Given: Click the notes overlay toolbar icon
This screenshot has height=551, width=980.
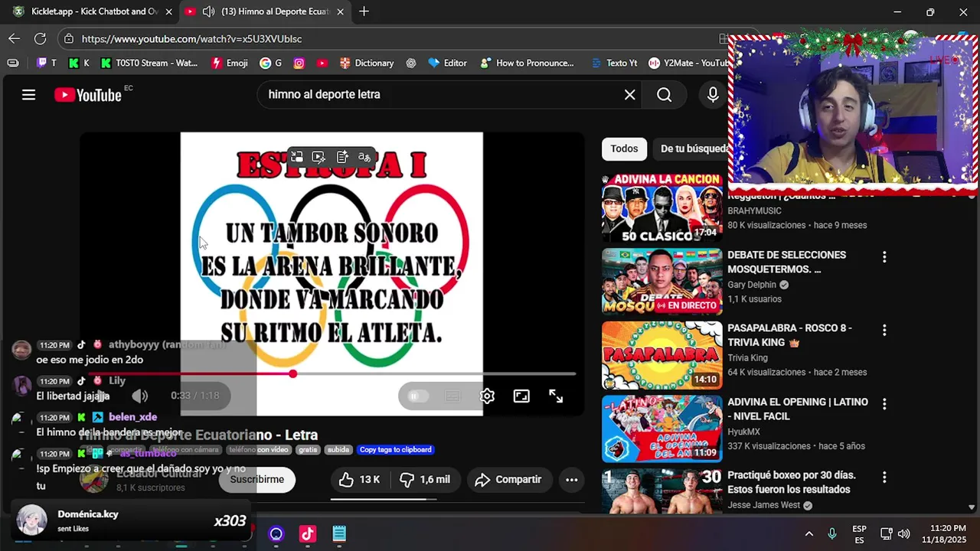Looking at the screenshot, I should [x=342, y=157].
